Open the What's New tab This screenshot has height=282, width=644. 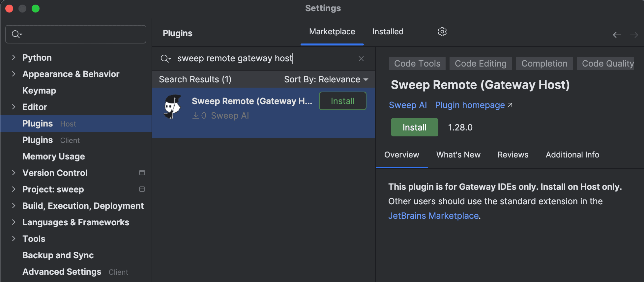click(458, 155)
